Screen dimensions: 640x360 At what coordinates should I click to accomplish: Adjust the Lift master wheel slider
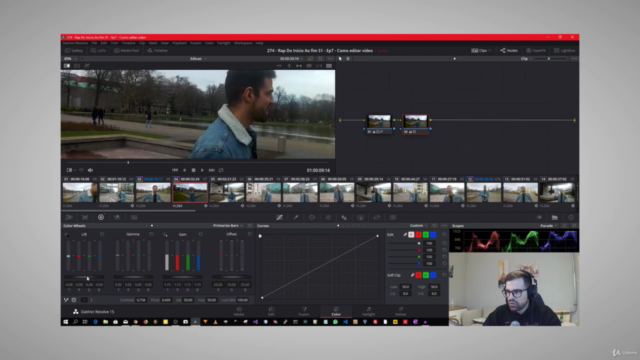[84, 277]
